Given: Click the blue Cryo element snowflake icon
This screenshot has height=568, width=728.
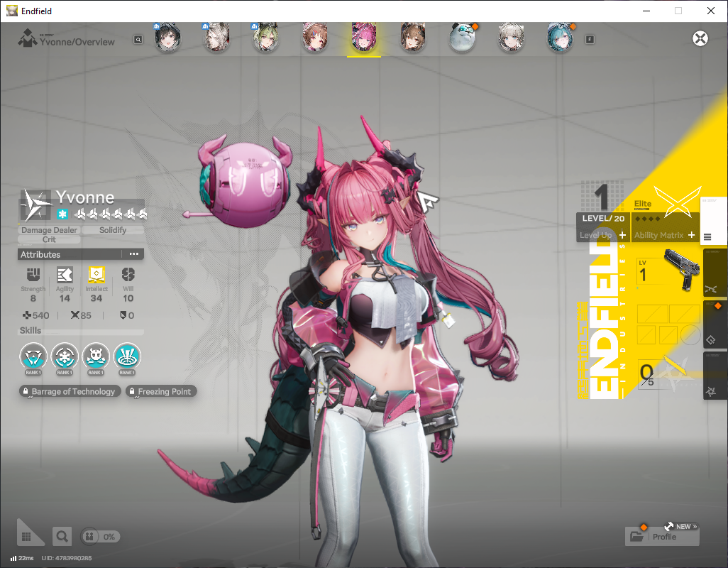Looking at the screenshot, I should tap(62, 214).
